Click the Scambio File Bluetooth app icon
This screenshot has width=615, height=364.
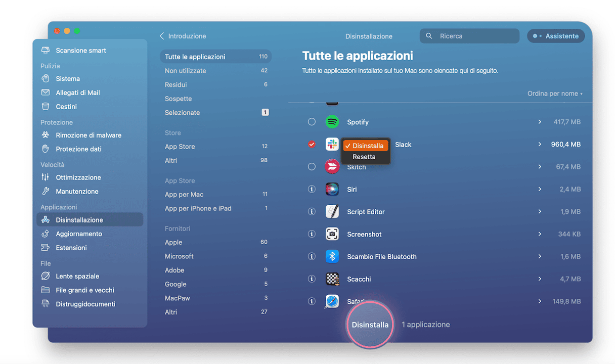coord(332,256)
